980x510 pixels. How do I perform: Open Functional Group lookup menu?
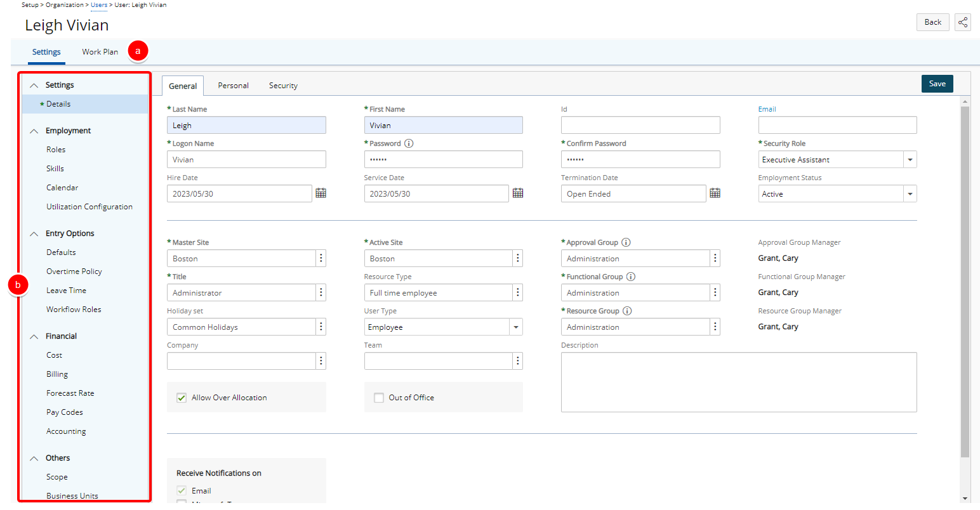point(715,292)
